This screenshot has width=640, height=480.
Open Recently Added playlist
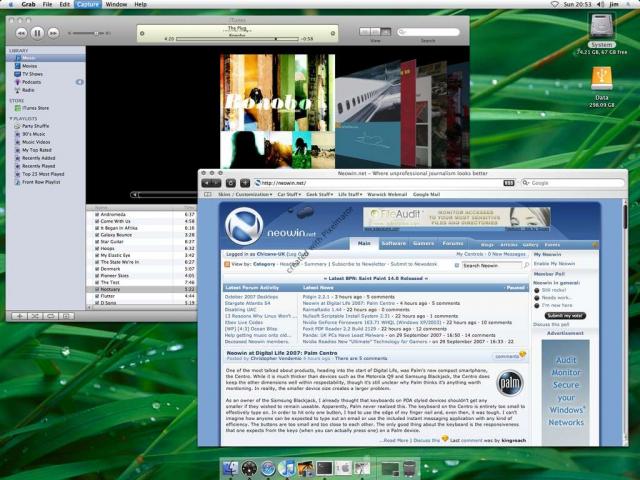tap(38, 158)
